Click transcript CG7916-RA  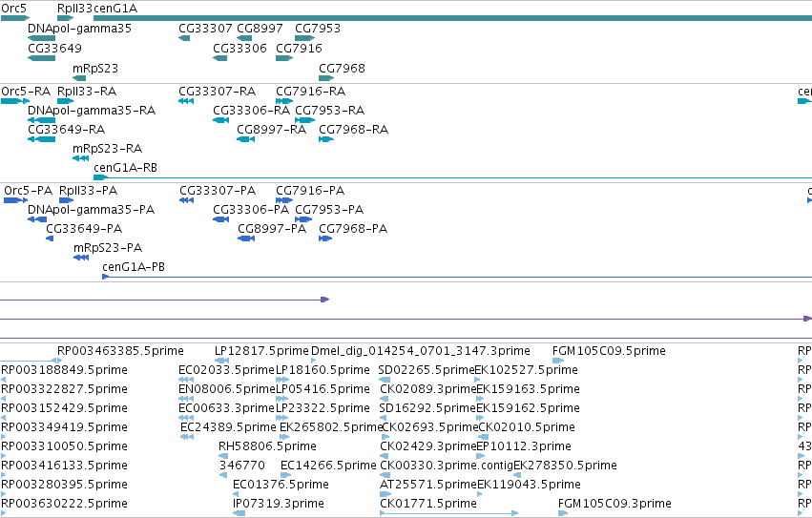(x=284, y=101)
